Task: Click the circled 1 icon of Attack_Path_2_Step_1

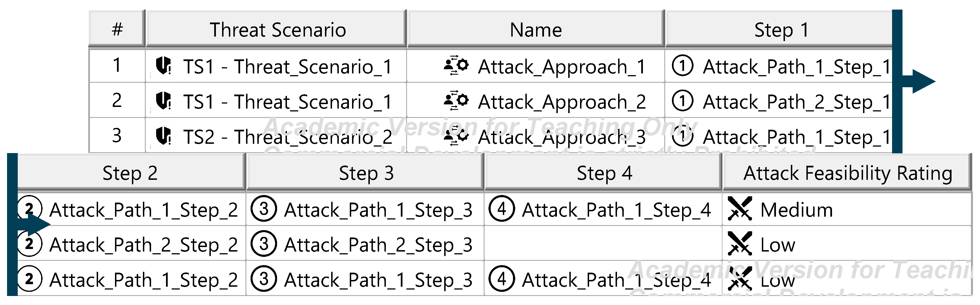Action: [683, 101]
